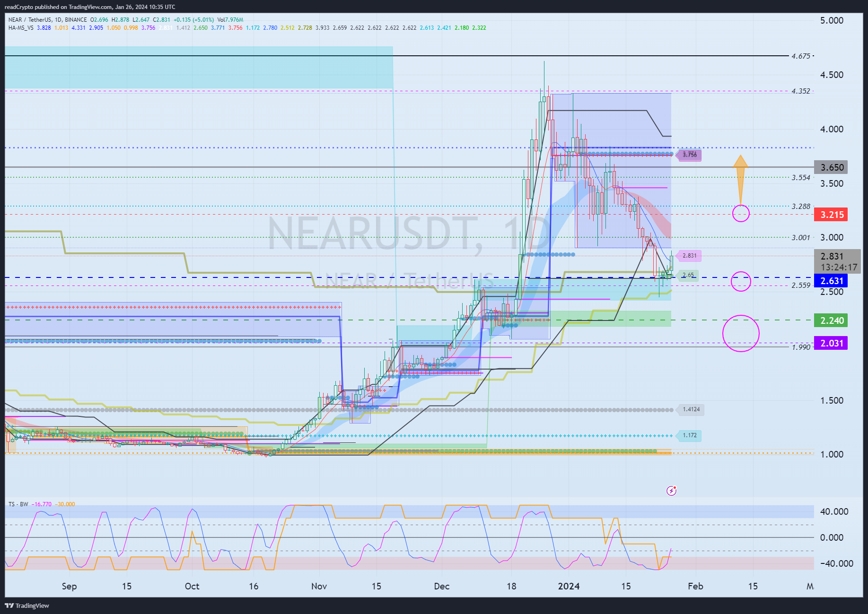
Task: Click the Vol7.976M value in legend
Action: pos(230,20)
